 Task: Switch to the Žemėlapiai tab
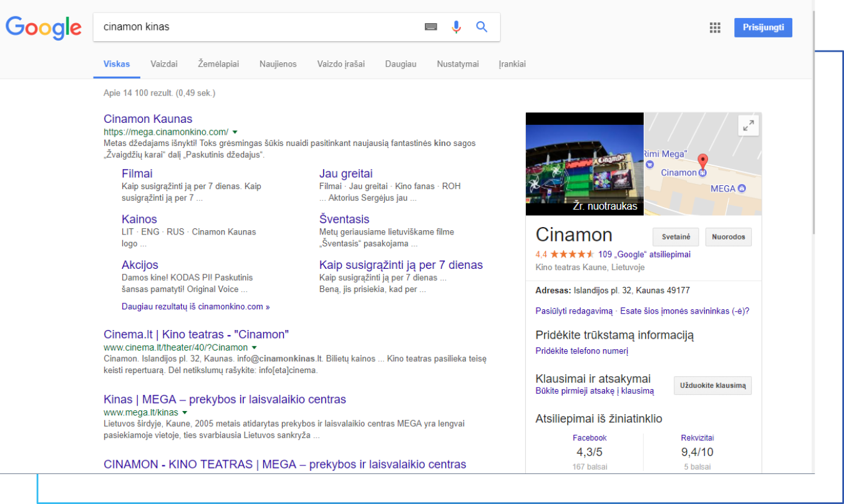tap(218, 64)
